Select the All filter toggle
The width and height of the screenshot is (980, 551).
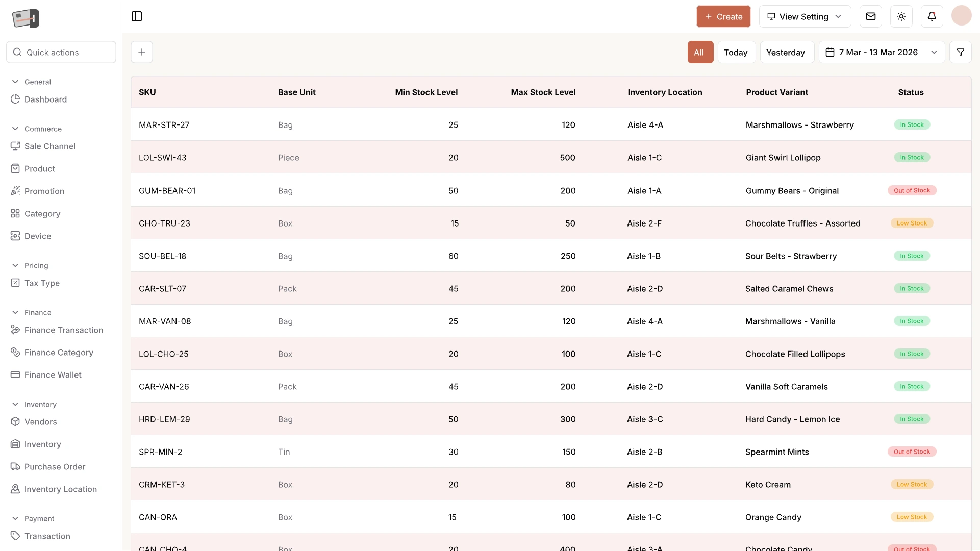point(700,52)
